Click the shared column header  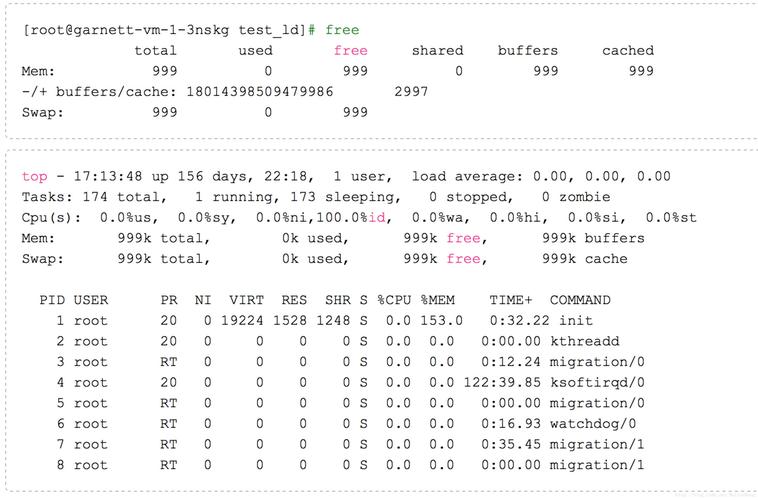click(437, 50)
